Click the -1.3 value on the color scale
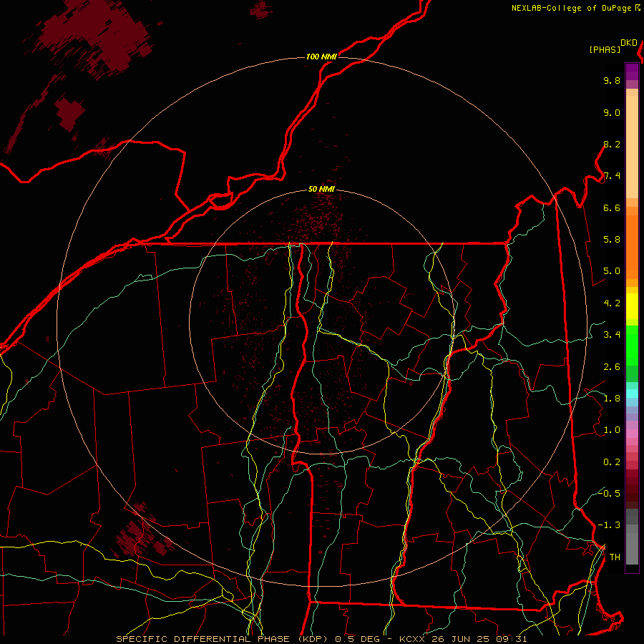The width and height of the screenshot is (644, 644). click(610, 525)
